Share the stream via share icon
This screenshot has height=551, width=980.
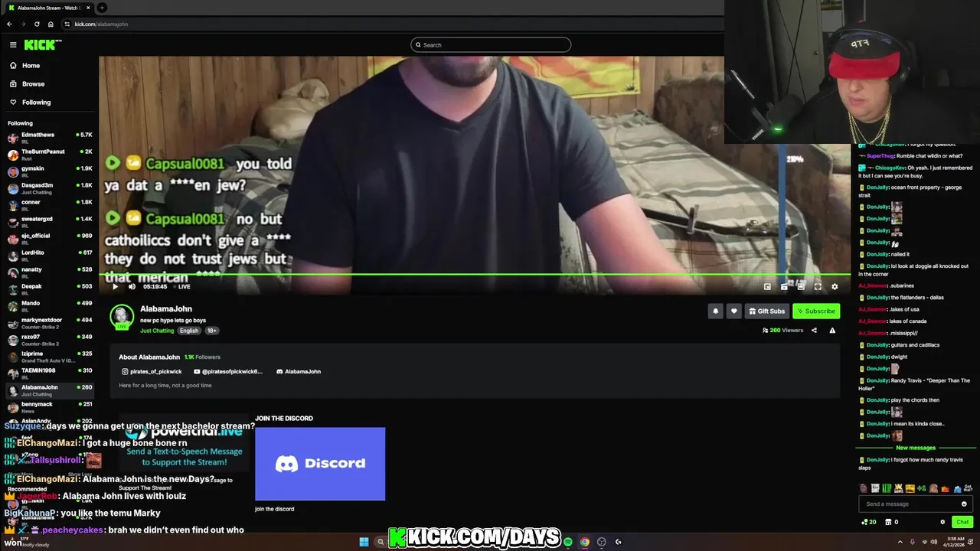tap(814, 331)
